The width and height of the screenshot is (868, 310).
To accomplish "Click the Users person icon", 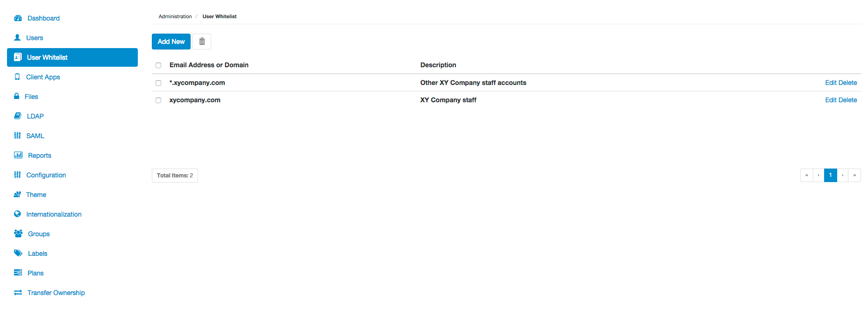I will (x=17, y=37).
